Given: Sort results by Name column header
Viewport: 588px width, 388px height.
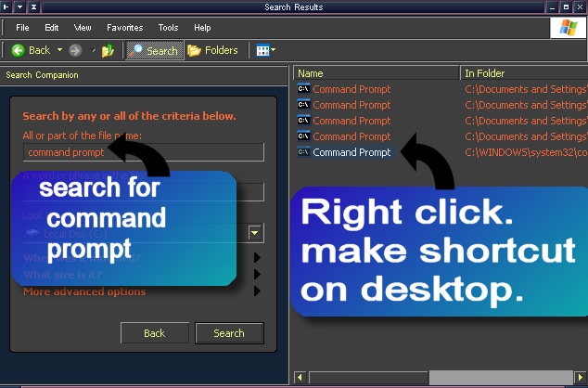Looking at the screenshot, I should (377, 73).
